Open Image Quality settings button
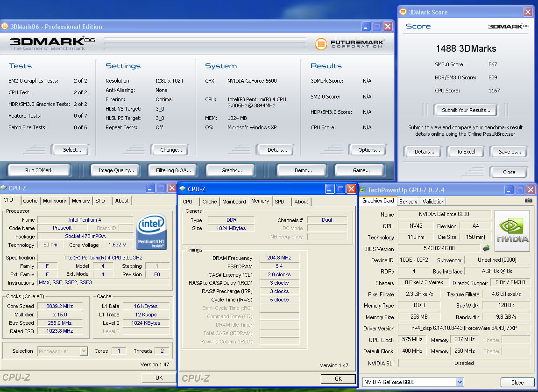 click(116, 170)
